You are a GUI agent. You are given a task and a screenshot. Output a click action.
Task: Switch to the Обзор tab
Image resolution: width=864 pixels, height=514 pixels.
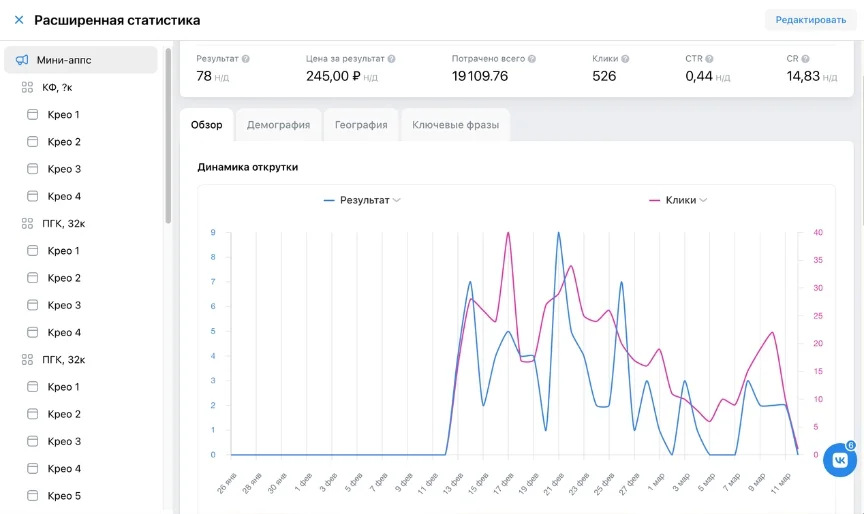207,125
